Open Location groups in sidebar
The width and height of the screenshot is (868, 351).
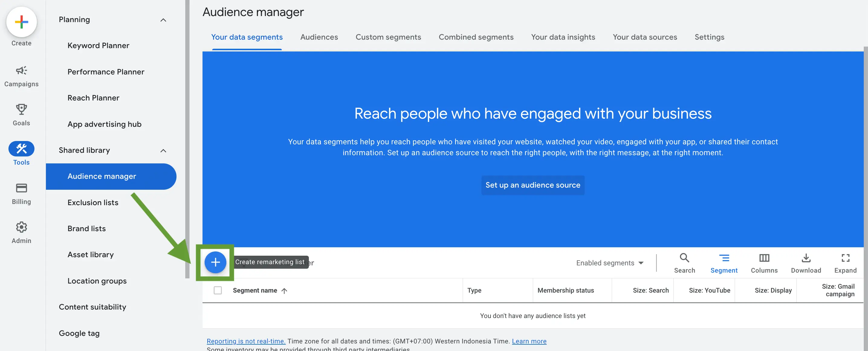click(97, 281)
